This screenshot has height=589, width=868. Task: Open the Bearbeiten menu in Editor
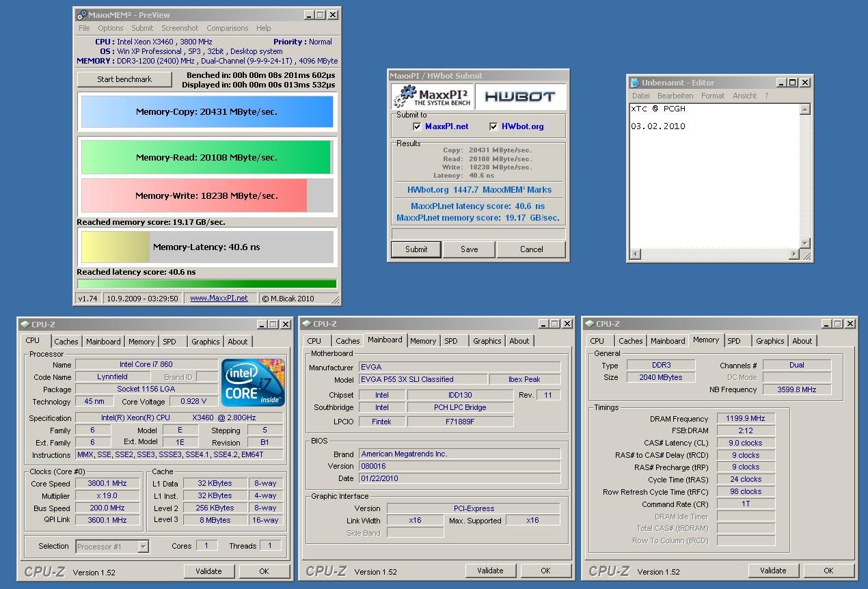[675, 96]
